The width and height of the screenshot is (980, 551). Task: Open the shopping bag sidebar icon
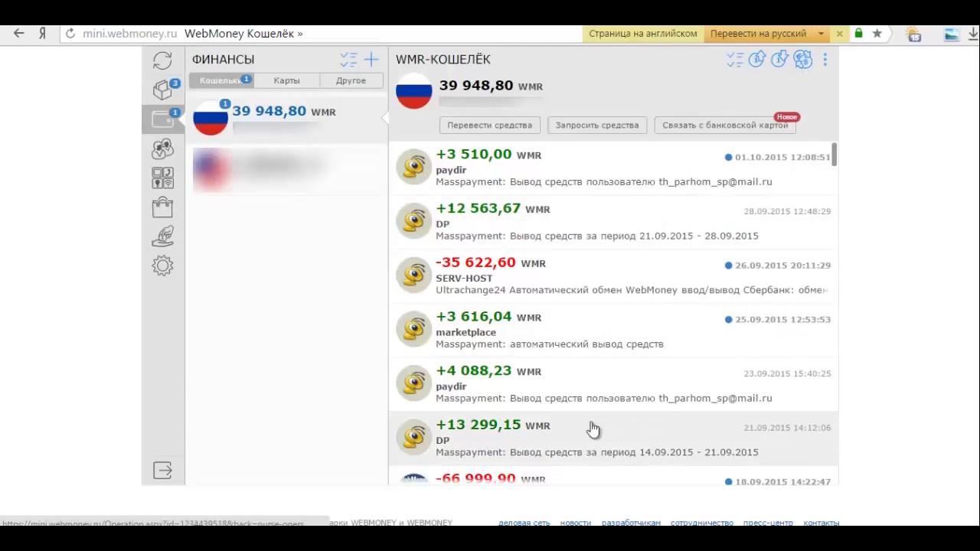[x=162, y=207]
